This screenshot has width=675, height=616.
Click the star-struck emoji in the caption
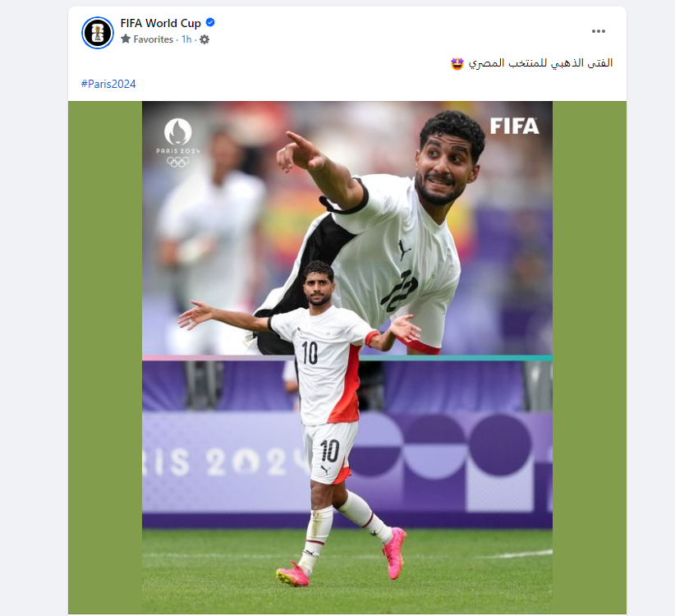point(457,64)
